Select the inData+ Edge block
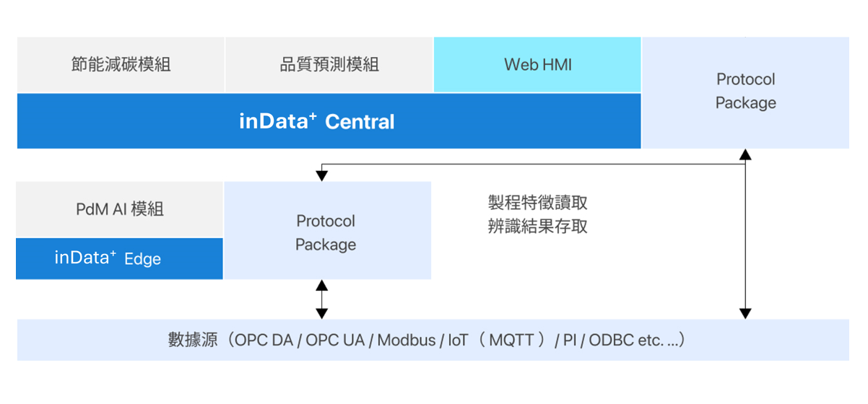868x404 pixels. click(120, 258)
